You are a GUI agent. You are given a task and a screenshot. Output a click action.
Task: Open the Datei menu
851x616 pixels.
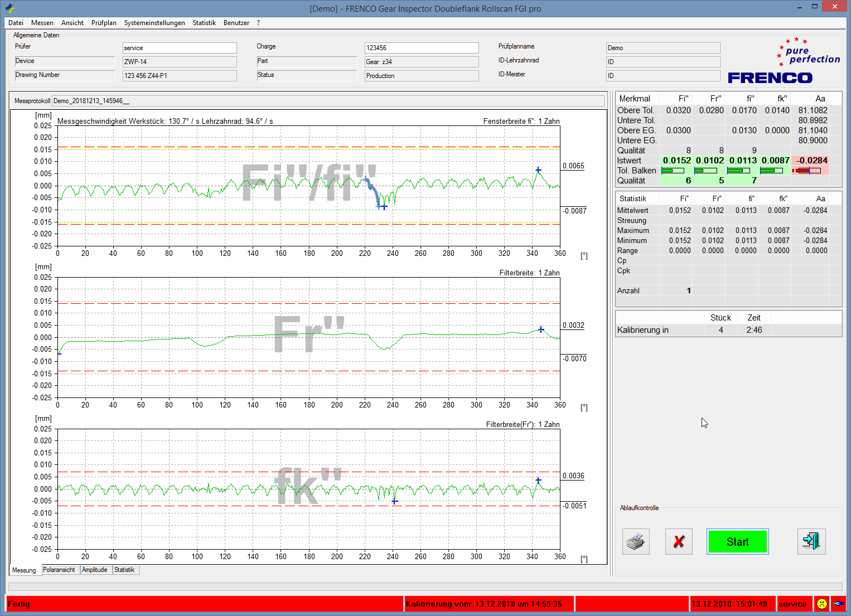[x=16, y=23]
